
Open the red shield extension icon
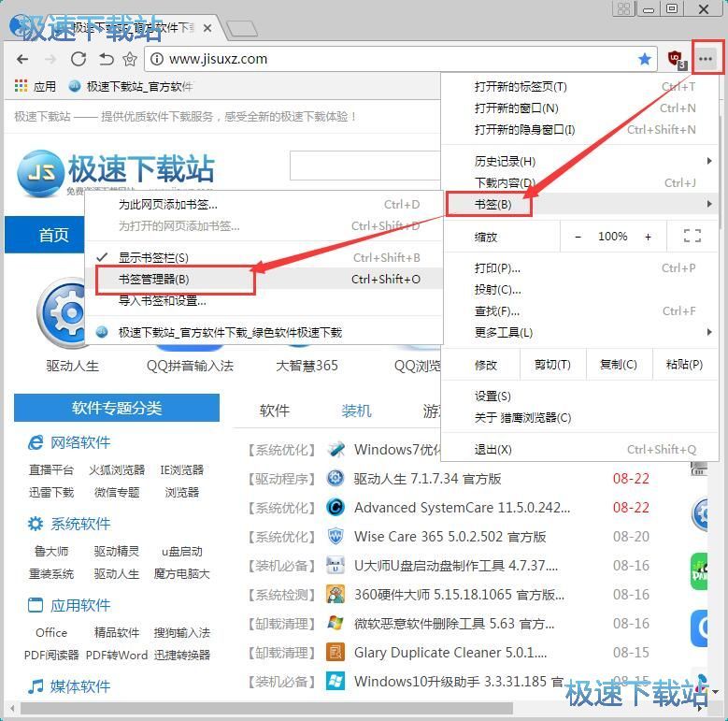pos(676,60)
